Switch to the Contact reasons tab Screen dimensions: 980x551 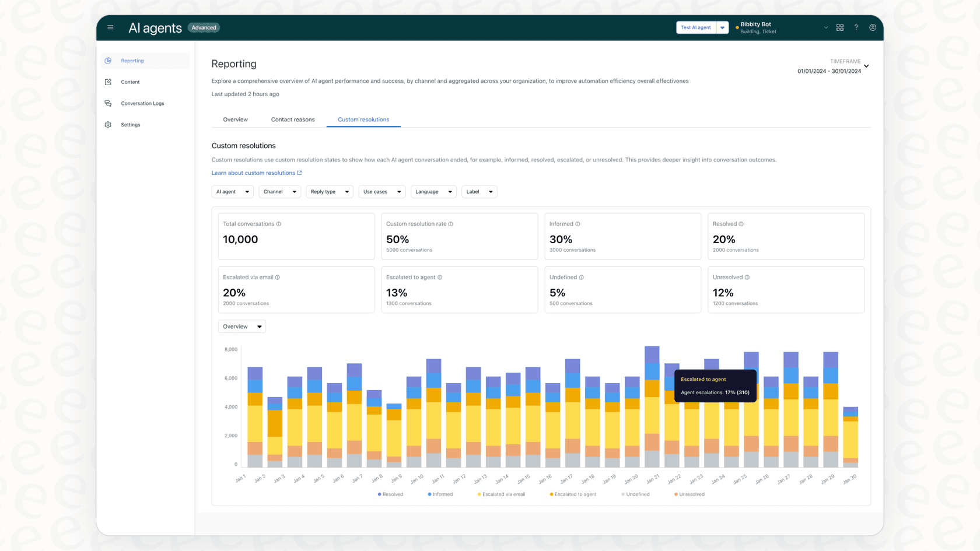(x=293, y=120)
